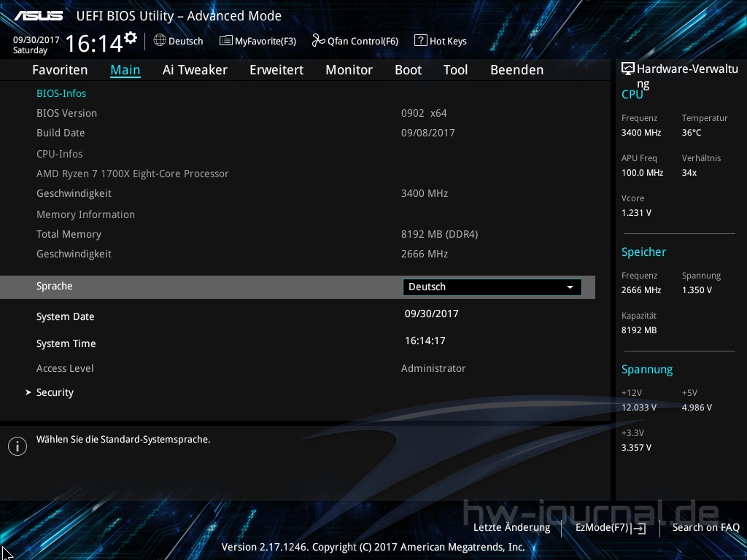Click the 3400 MHz Geschwindigkeit value in main panel
This screenshot has width=747, height=560.
tap(425, 193)
